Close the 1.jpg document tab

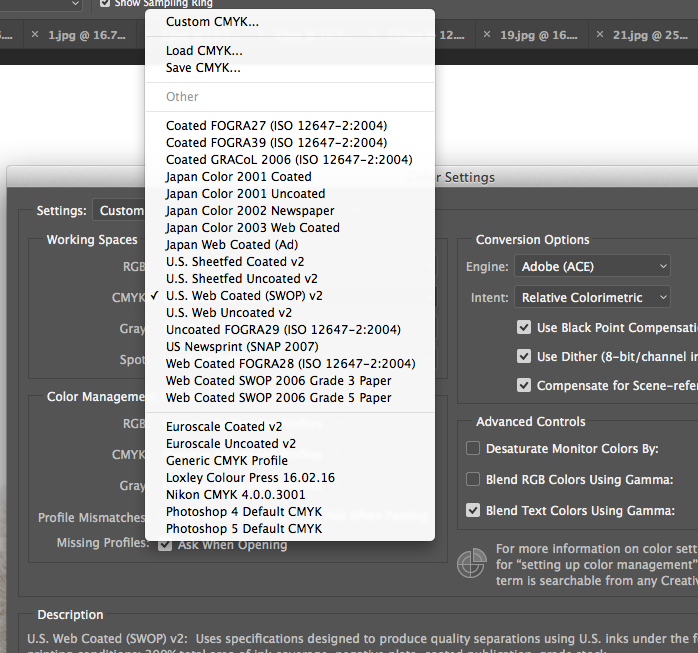pyautogui.click(x=35, y=34)
